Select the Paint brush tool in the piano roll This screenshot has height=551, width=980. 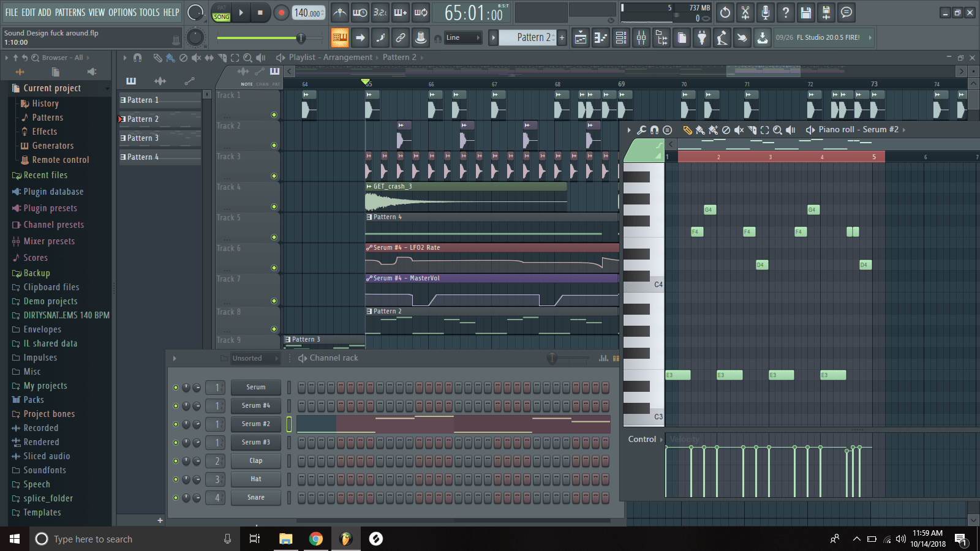(700, 130)
